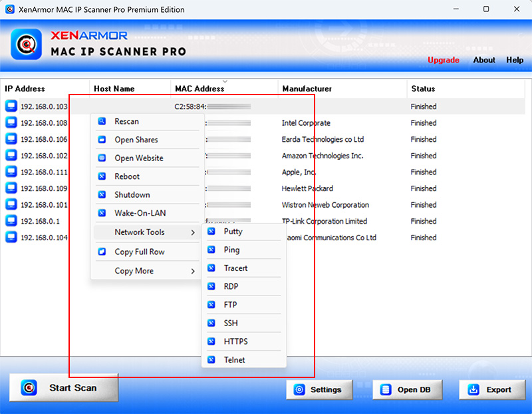
Task: Click the MAC Address column sort arrow
Action: tap(225, 81)
